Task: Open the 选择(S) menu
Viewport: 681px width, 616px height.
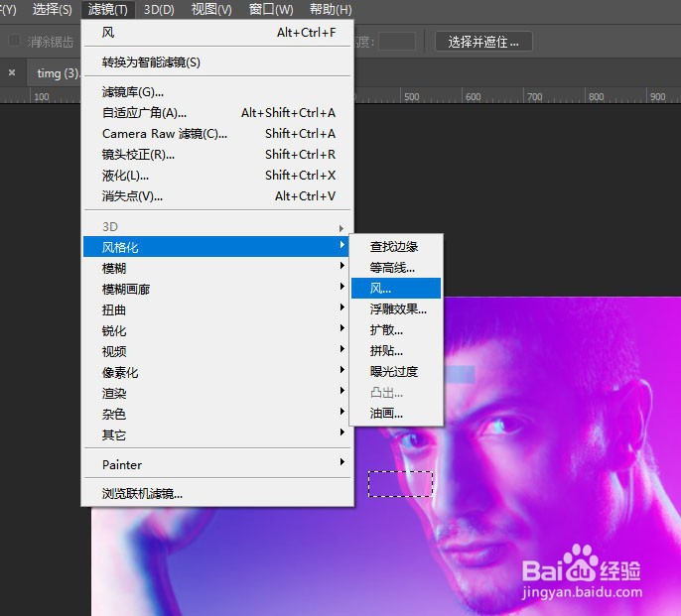Action: click(52, 9)
